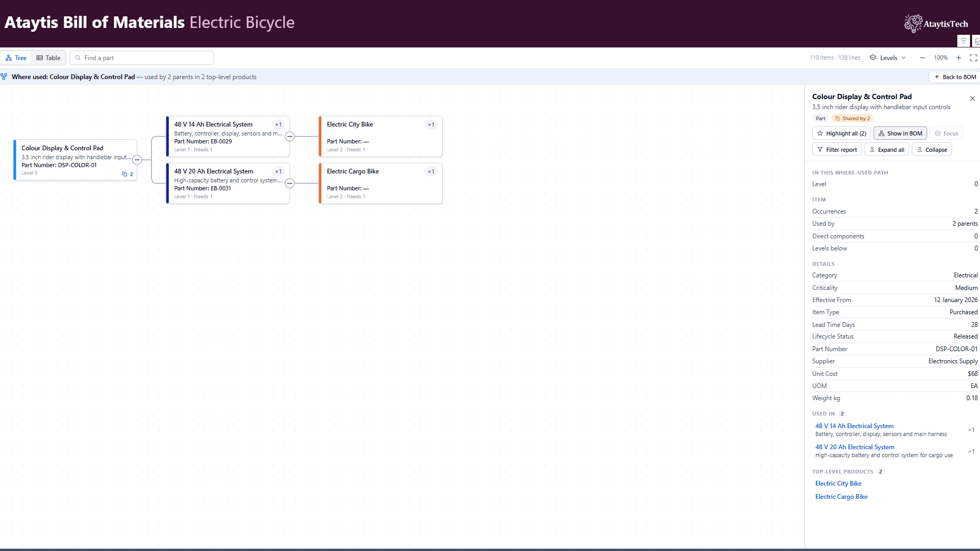Click the Part type tag in details panel
The width and height of the screenshot is (980, 551).
(x=821, y=119)
